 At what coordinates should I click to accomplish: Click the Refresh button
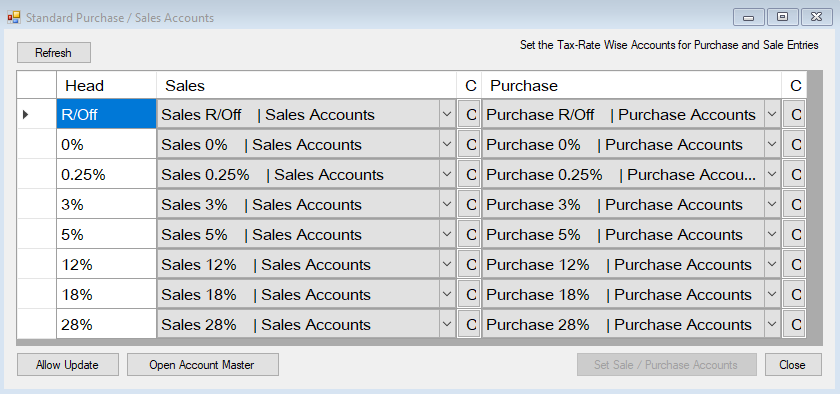(54, 53)
